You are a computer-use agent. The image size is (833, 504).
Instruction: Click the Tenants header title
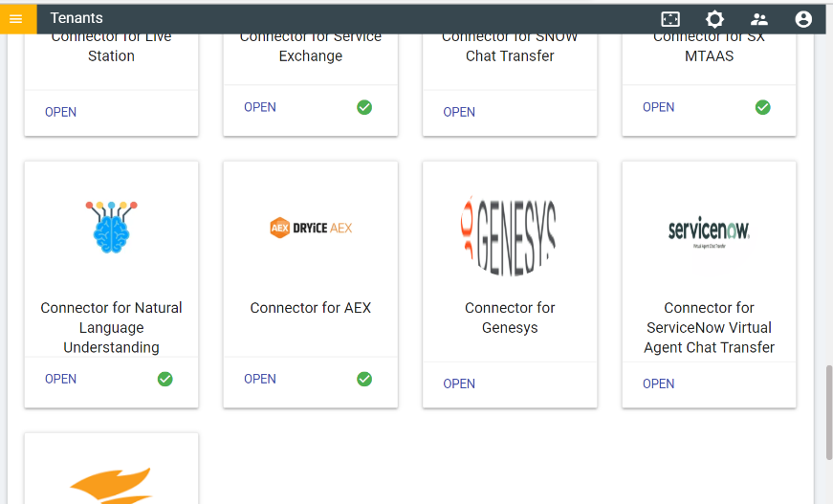point(77,18)
